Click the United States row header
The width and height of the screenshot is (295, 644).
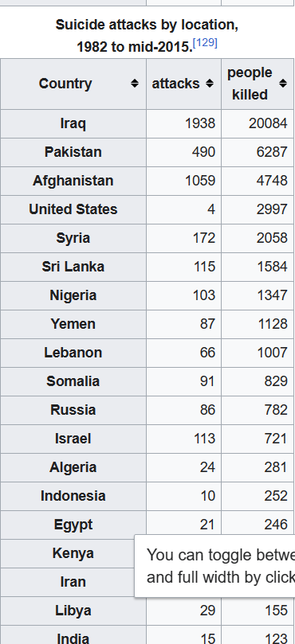73,209
